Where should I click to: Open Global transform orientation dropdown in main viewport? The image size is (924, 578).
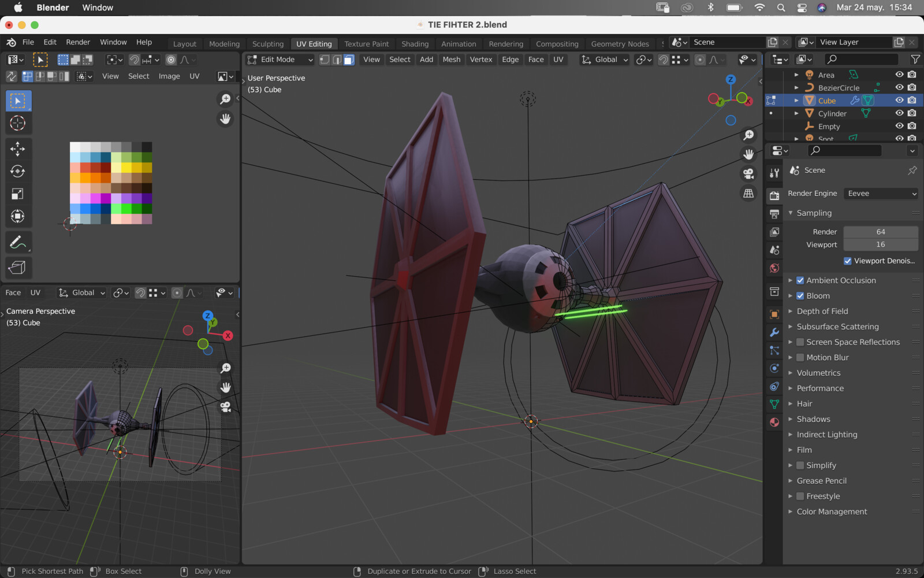(605, 60)
